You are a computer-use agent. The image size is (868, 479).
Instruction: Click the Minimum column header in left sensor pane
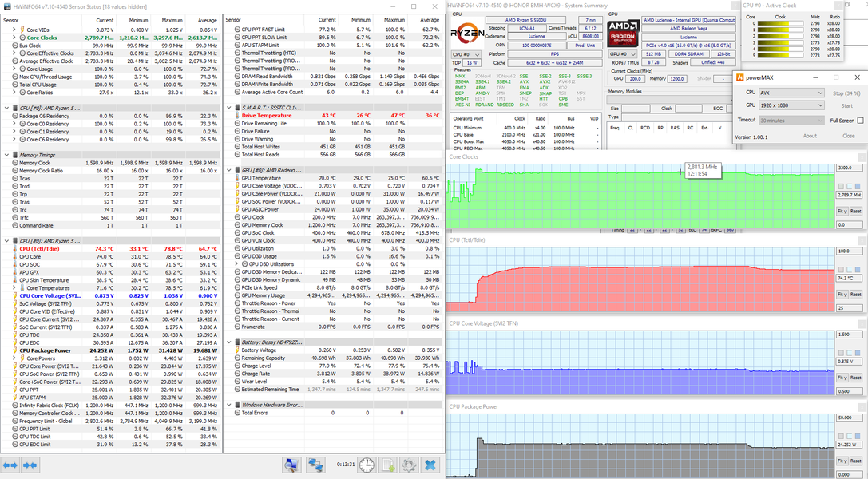[x=138, y=20]
